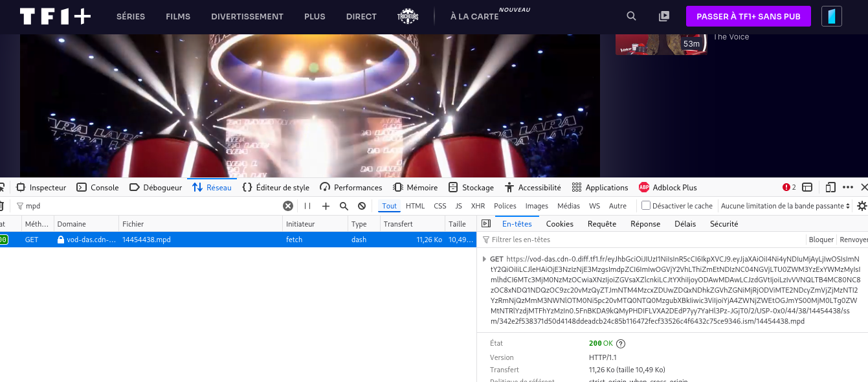Open the Réponse details tab

click(x=645, y=224)
